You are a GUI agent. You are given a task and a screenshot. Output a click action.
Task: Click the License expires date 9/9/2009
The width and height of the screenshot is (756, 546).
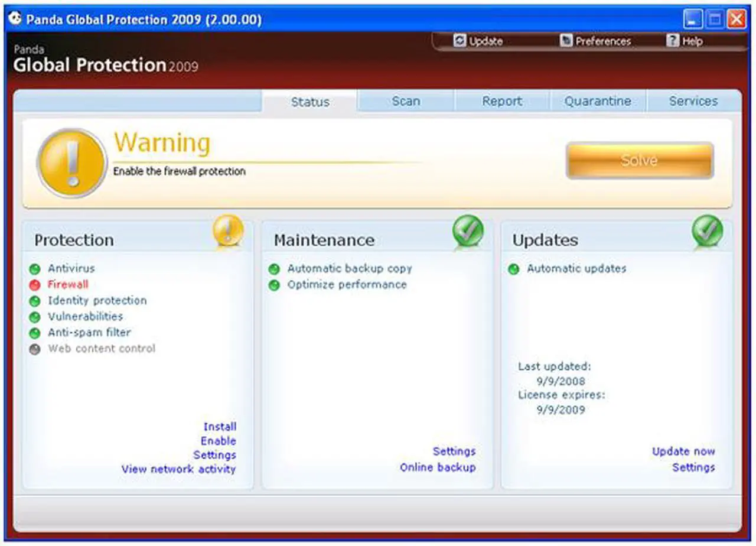(561, 409)
